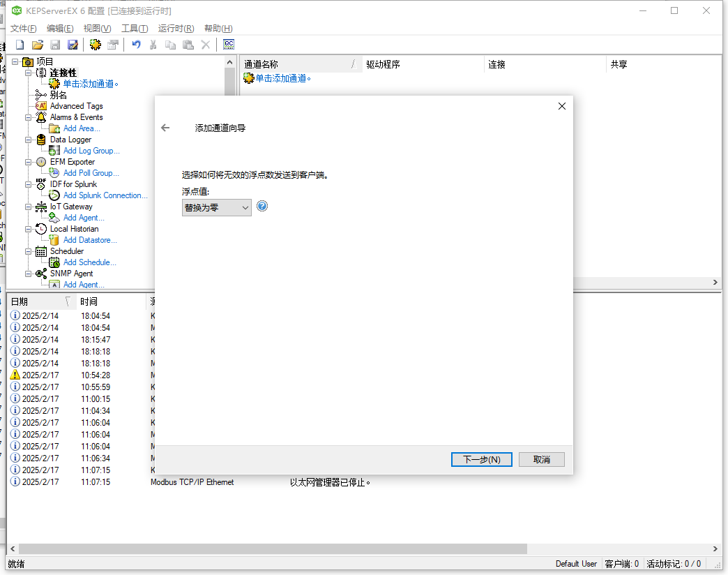Click the Copy toolbar icon
The height and width of the screenshot is (575, 728).
click(x=170, y=45)
